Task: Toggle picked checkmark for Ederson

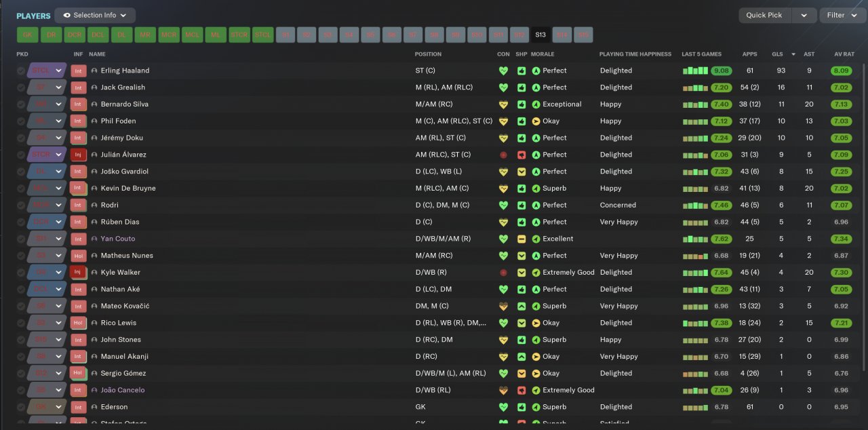Action: click(x=21, y=407)
